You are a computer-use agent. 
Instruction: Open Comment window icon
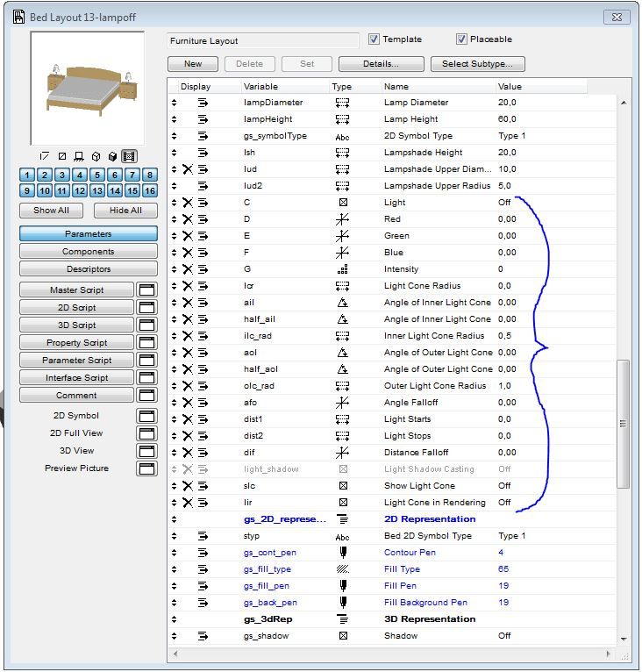[x=146, y=396]
